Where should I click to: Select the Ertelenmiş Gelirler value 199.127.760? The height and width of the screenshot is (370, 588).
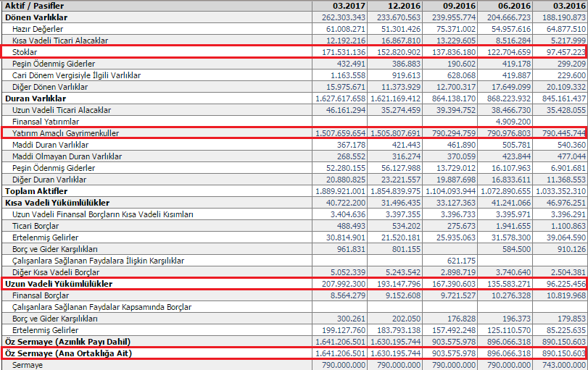(x=344, y=330)
